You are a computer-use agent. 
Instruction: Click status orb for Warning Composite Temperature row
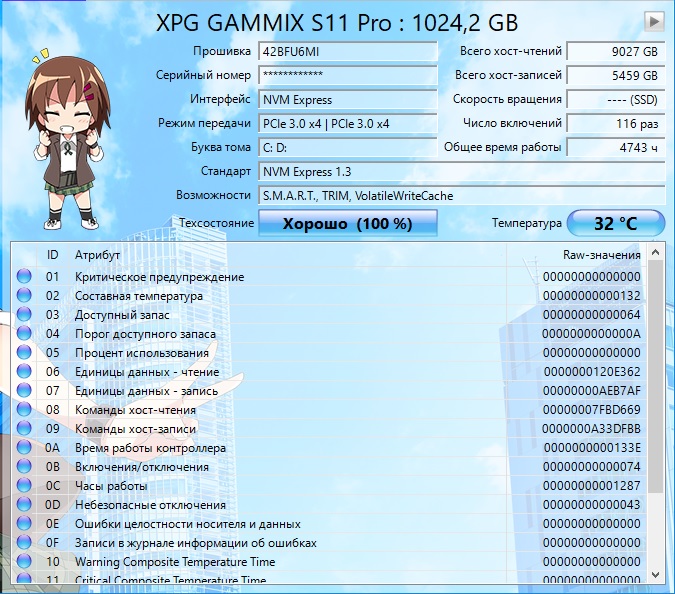[24, 561]
